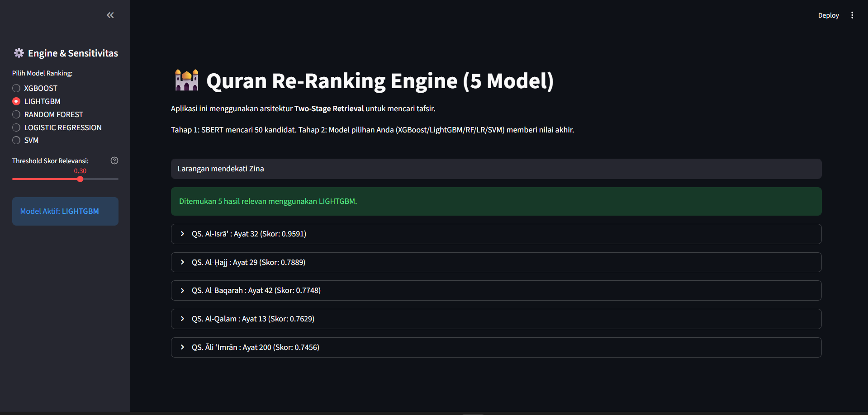Open the three-dot main menu
The width and height of the screenshot is (868, 415).
click(x=852, y=15)
